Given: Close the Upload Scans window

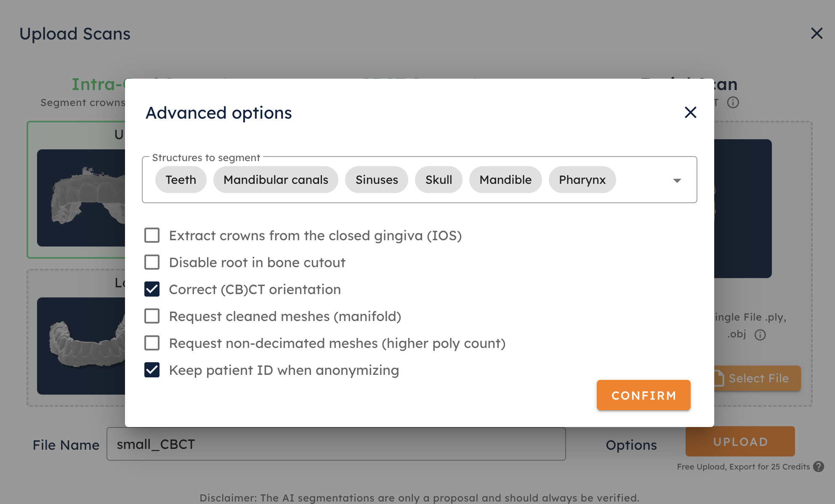Looking at the screenshot, I should point(816,33).
